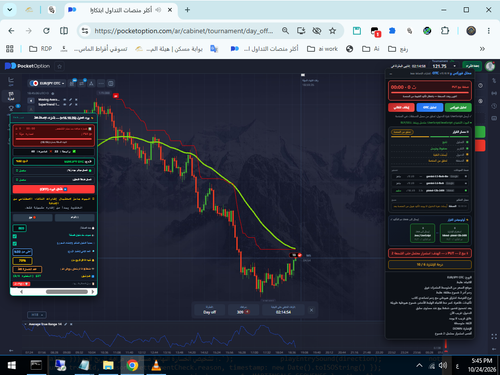Open the multi-chart layout icon in the chart toolbar

pos(111,83)
